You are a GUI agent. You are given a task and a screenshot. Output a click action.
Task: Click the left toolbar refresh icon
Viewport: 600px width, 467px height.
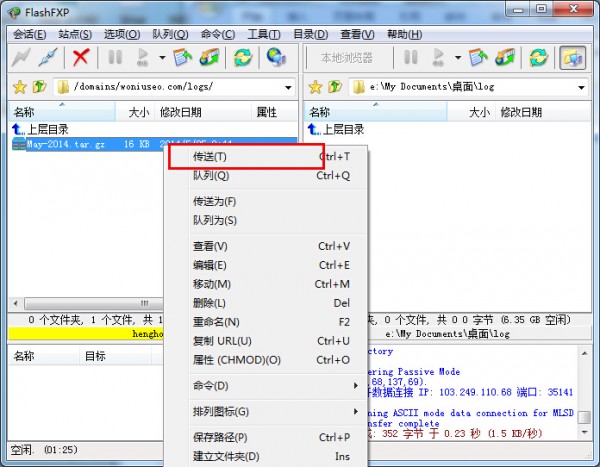pyautogui.click(x=242, y=58)
